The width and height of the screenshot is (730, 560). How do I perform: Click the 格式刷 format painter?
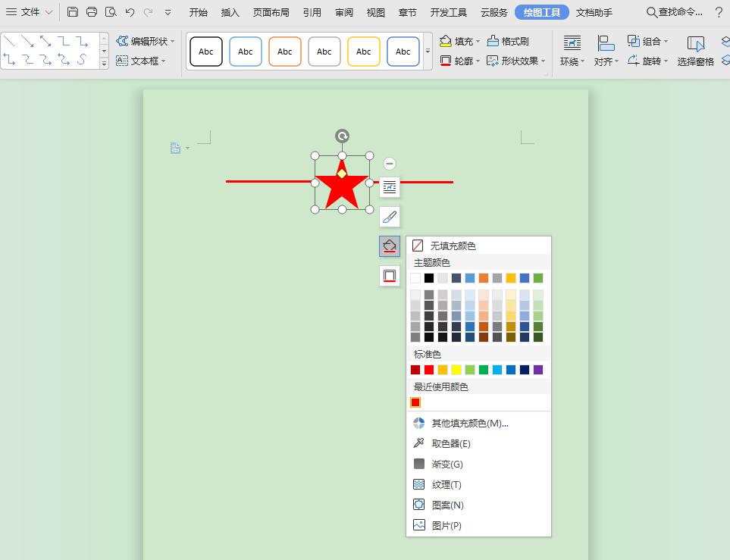tap(508, 41)
